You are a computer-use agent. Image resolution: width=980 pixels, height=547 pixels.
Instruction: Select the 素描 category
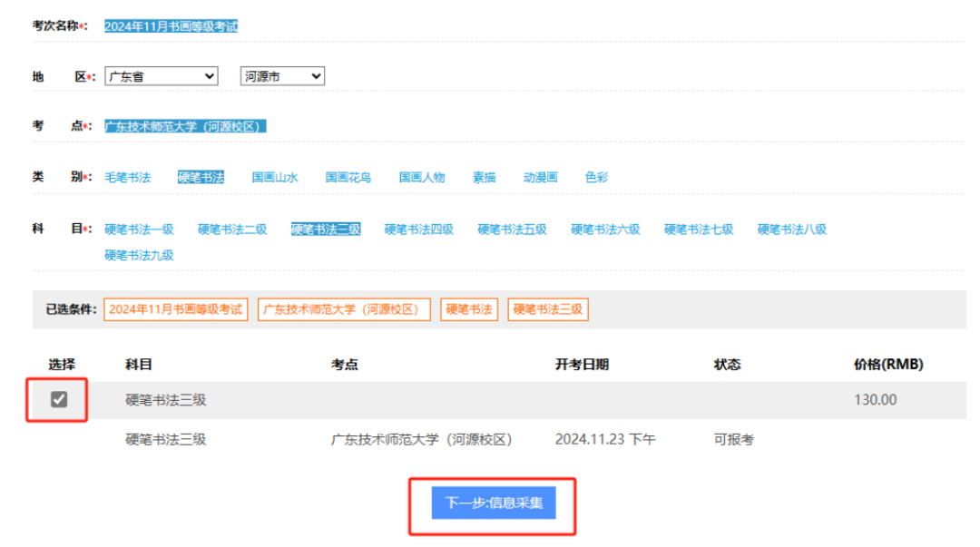pyautogui.click(x=484, y=178)
